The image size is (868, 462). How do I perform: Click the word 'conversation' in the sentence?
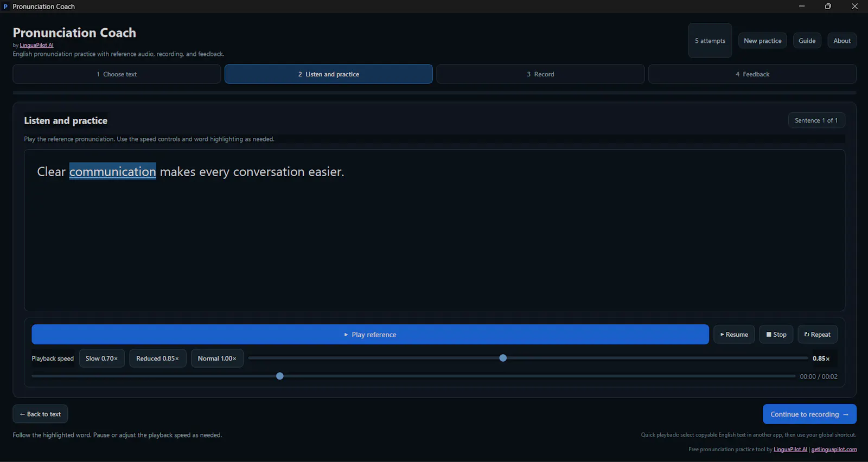click(269, 172)
